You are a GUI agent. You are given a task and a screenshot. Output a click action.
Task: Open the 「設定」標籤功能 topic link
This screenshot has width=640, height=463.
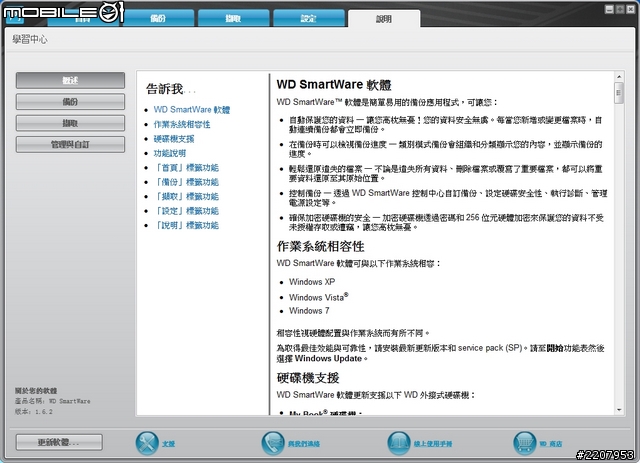point(186,211)
